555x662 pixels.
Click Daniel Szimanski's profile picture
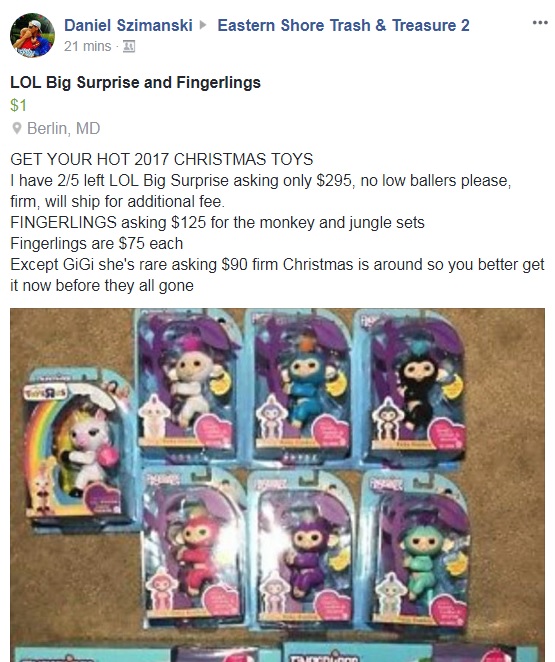[32, 35]
